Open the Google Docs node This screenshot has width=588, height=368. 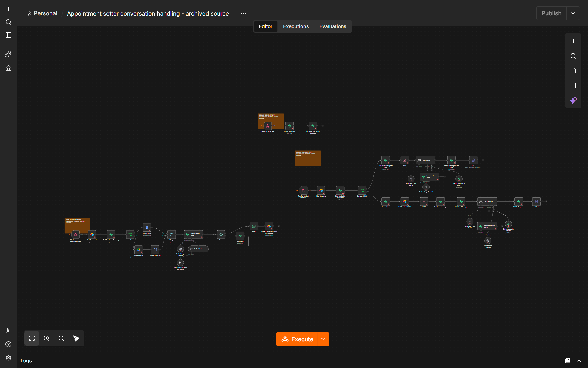[x=147, y=228]
